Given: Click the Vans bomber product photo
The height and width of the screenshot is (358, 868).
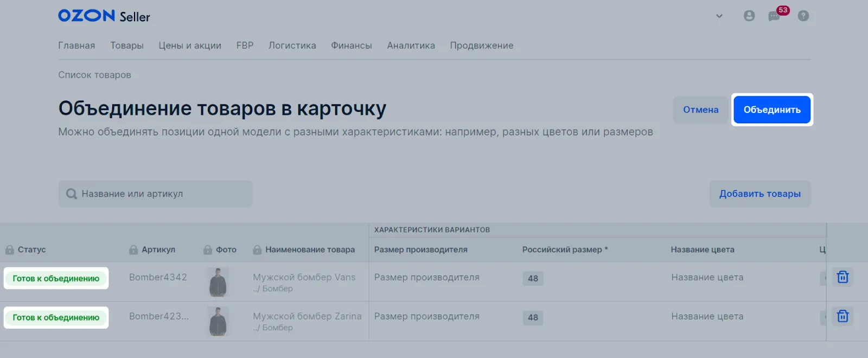Looking at the screenshot, I should click(x=218, y=282).
